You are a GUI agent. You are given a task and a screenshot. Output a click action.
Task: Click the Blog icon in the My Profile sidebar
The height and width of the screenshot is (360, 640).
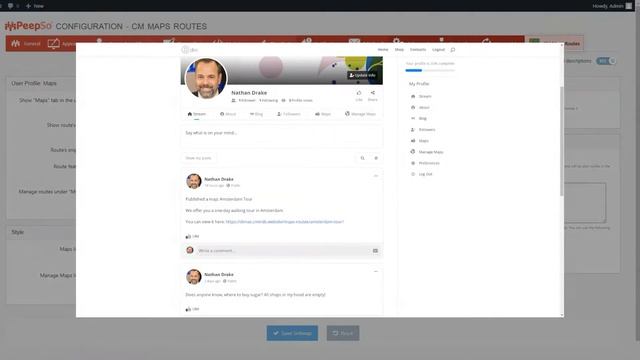pyautogui.click(x=413, y=118)
